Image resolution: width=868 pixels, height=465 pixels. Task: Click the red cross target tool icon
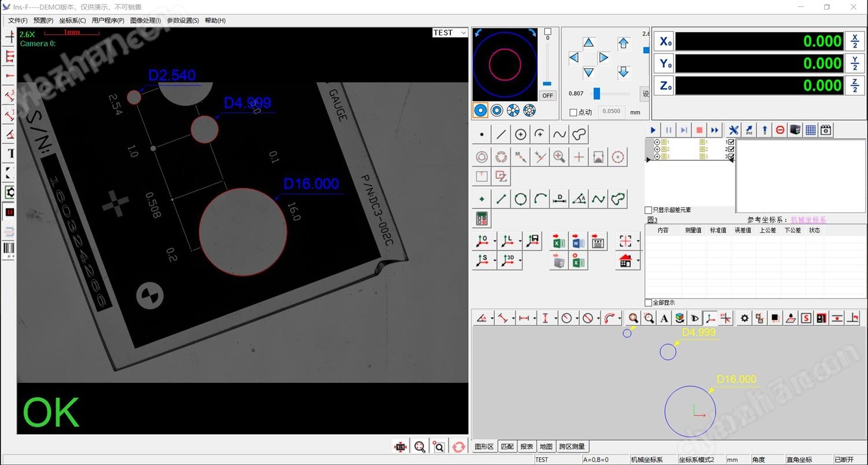tap(579, 157)
